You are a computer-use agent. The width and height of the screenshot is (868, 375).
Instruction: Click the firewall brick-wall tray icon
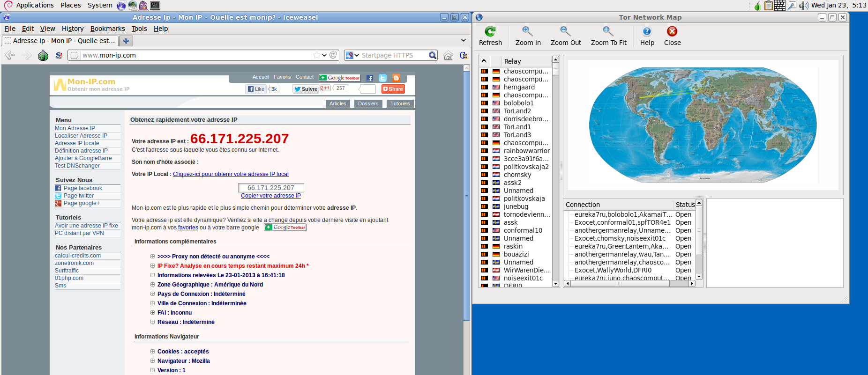[x=780, y=6]
